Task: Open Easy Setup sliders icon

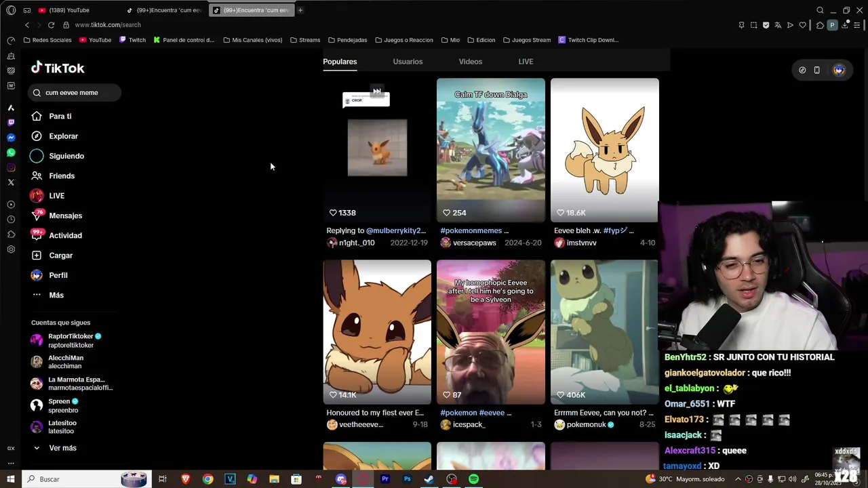Action: pyautogui.click(x=857, y=25)
